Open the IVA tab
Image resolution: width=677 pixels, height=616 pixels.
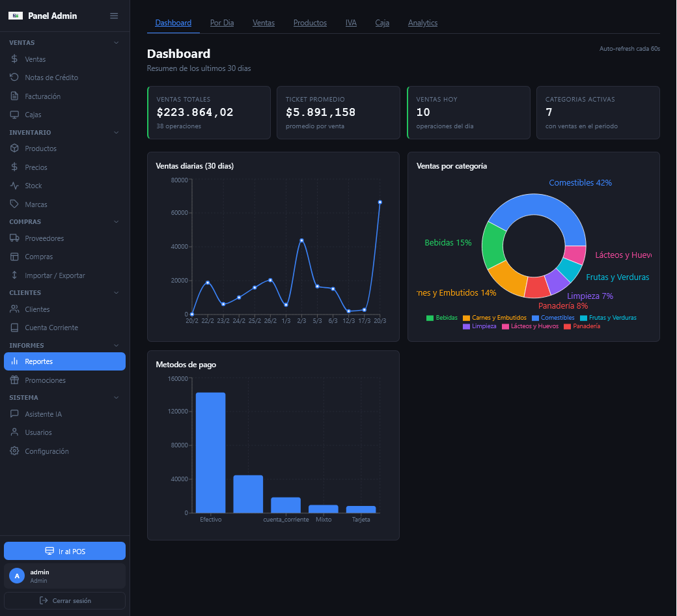click(351, 22)
